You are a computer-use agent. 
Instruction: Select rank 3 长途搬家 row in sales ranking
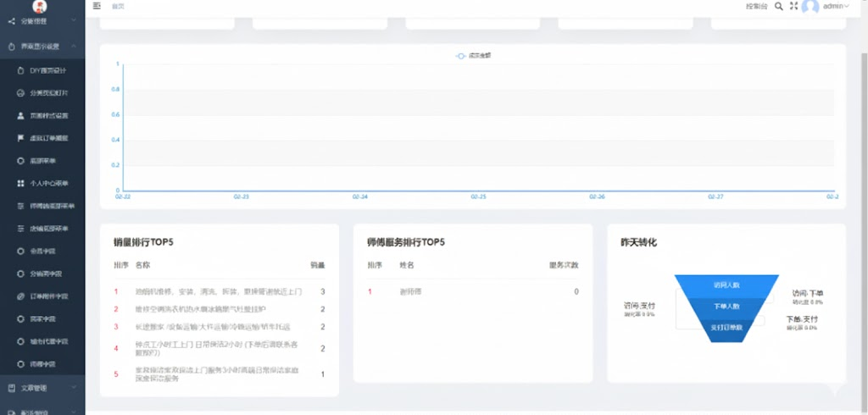[220, 327]
